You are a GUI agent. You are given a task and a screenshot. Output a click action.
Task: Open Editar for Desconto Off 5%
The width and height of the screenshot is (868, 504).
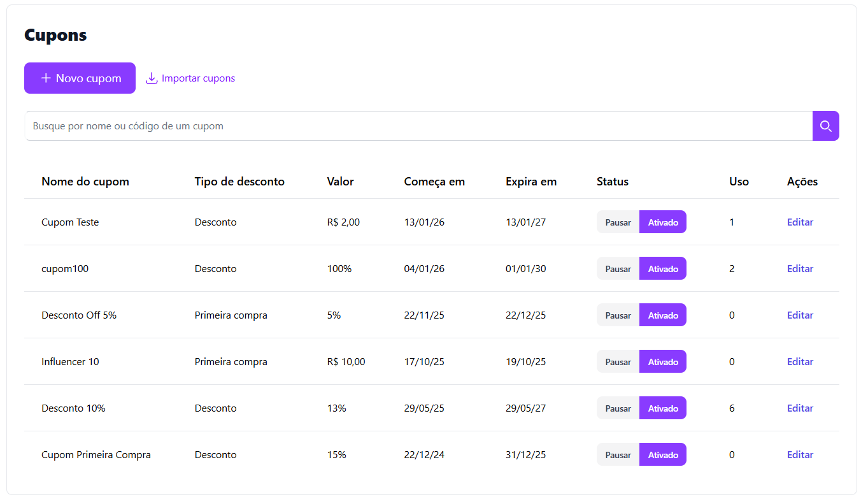(800, 315)
